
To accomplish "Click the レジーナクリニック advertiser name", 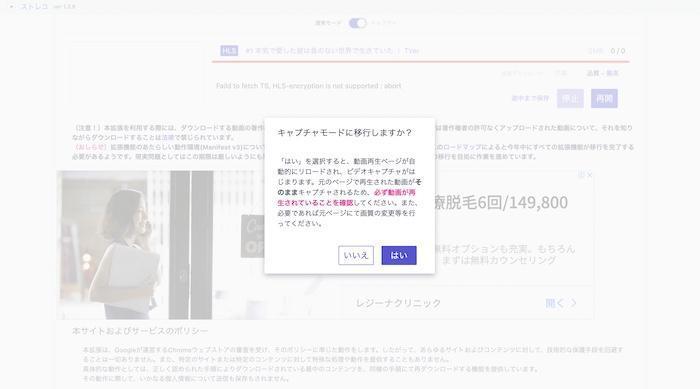I will pos(398,303).
